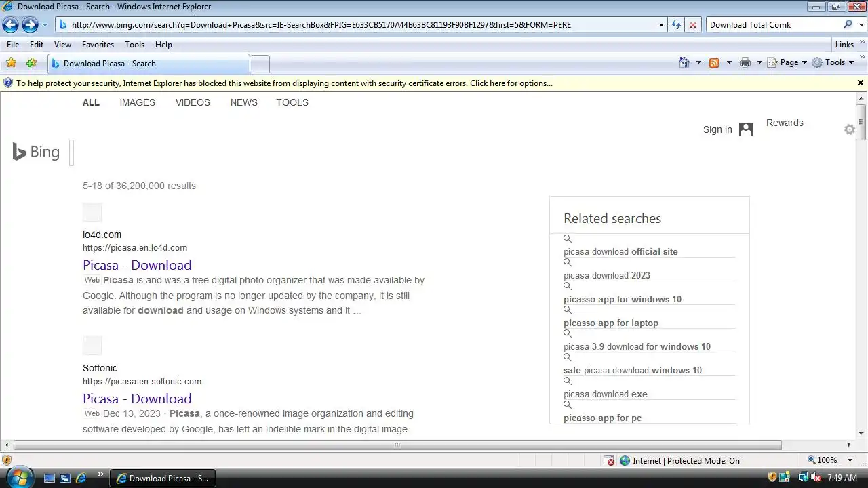Click the RSS feeds icon

[x=714, y=62]
